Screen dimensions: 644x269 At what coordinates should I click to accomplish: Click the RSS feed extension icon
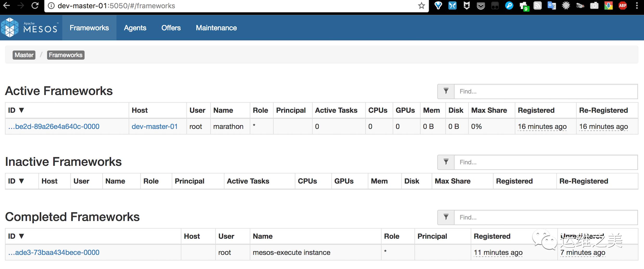click(537, 5)
